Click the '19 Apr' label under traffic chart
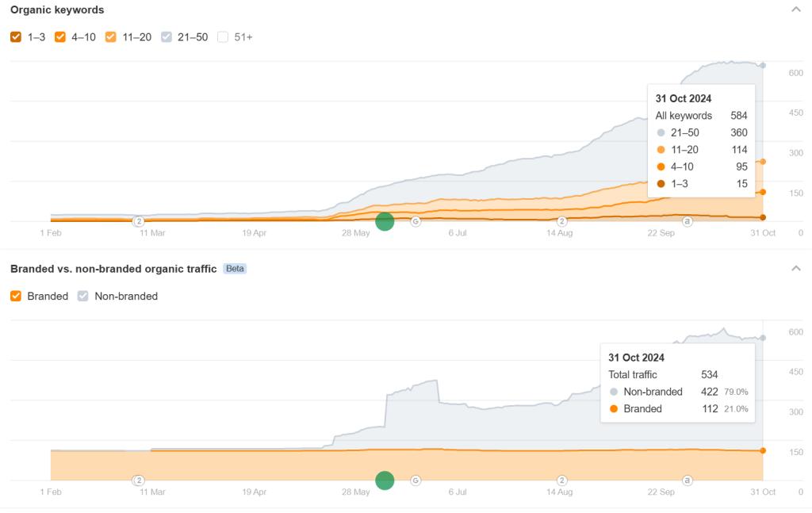The image size is (812, 513). coord(255,492)
